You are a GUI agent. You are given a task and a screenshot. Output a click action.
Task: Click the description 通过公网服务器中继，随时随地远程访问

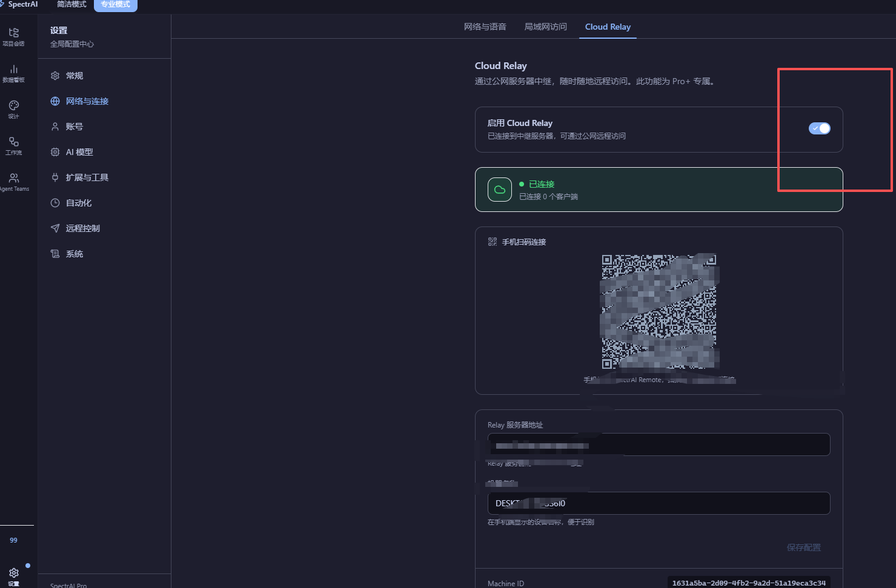(595, 81)
